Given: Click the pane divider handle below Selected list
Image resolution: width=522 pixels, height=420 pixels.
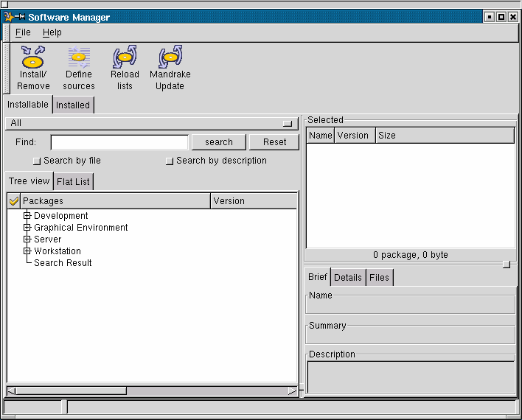Looking at the screenshot, I should point(507,265).
